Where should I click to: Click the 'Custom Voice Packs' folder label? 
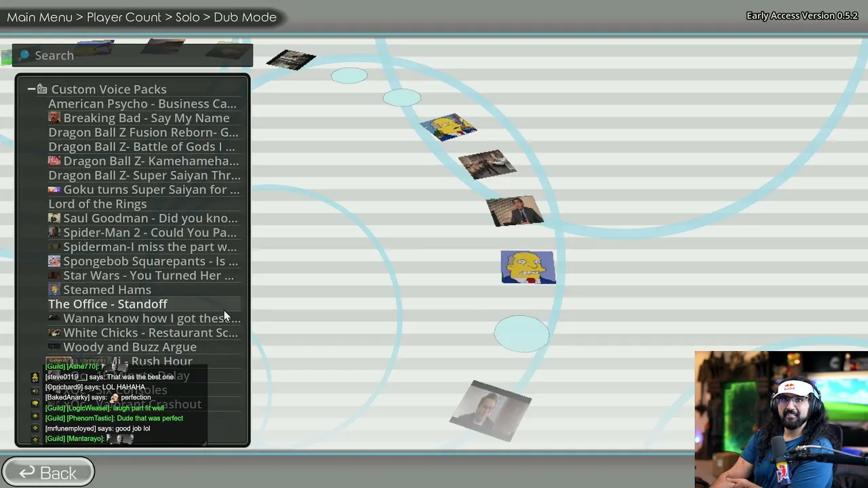(x=108, y=89)
